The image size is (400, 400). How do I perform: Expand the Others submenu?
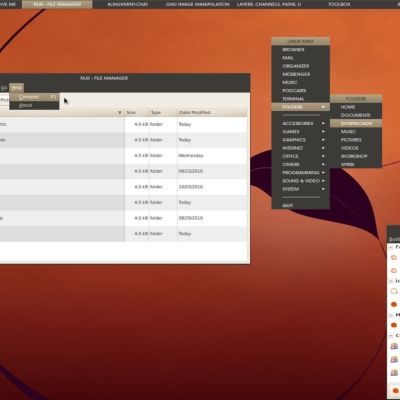[301, 164]
